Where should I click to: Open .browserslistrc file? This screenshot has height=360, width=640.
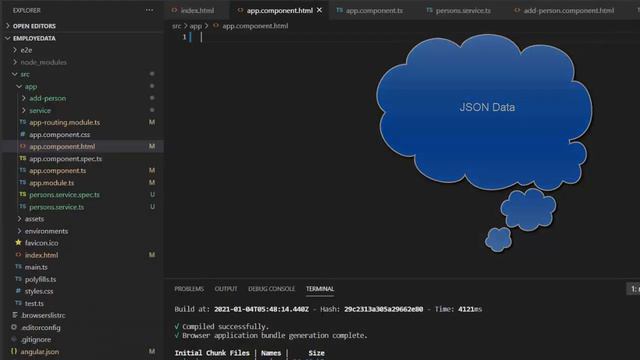[x=43, y=315]
